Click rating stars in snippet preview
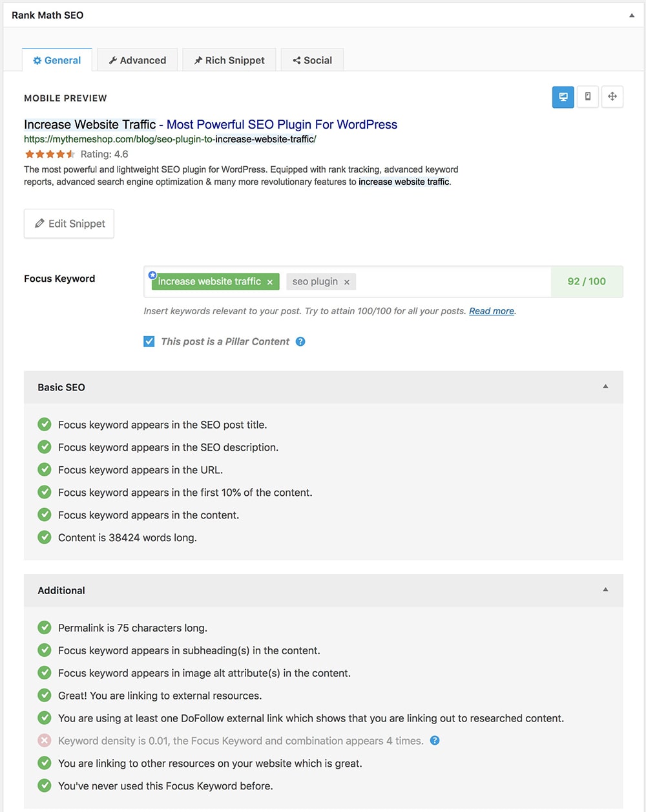Screen dimensions: 646x812 point(50,154)
